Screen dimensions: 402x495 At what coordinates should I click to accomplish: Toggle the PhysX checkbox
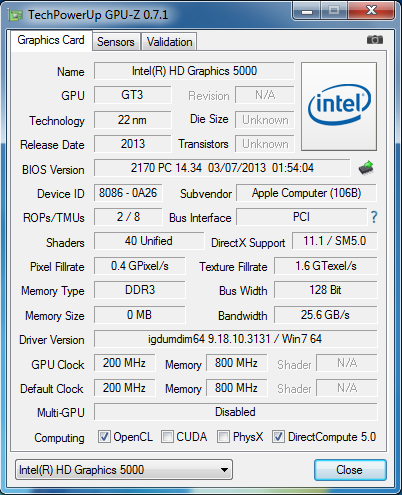(223, 436)
